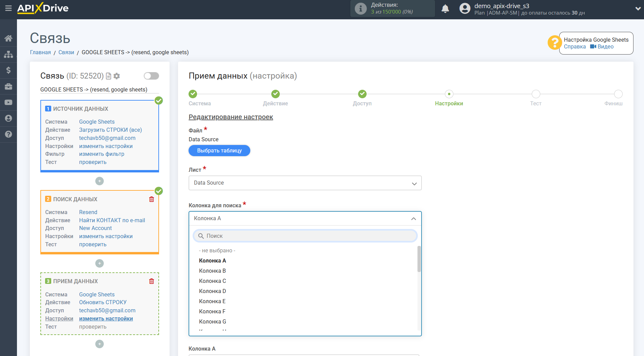This screenshot has width=644, height=356.
Task: Select Колонка C from the list
Action: pyautogui.click(x=212, y=281)
